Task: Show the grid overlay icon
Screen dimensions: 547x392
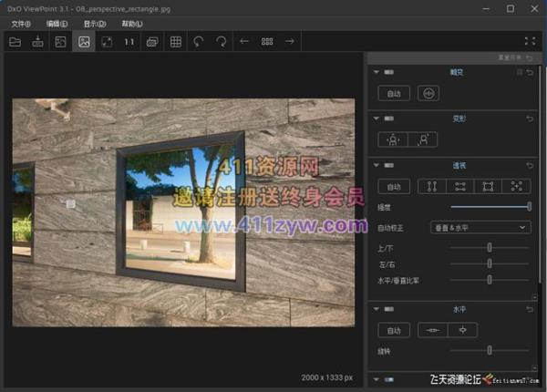Action: (176, 42)
